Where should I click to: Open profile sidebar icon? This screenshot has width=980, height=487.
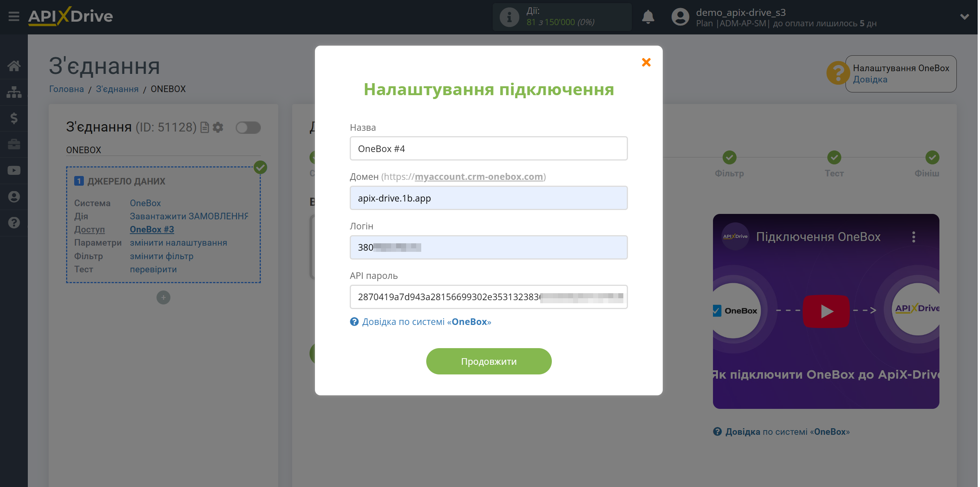coord(14,197)
